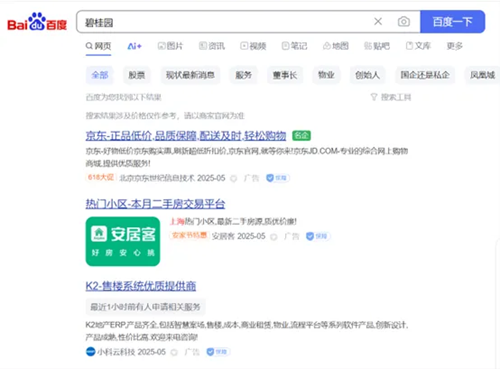This screenshot has height=369, width=500.
Task: Switch to the 资讯 tab
Action: click(212, 46)
